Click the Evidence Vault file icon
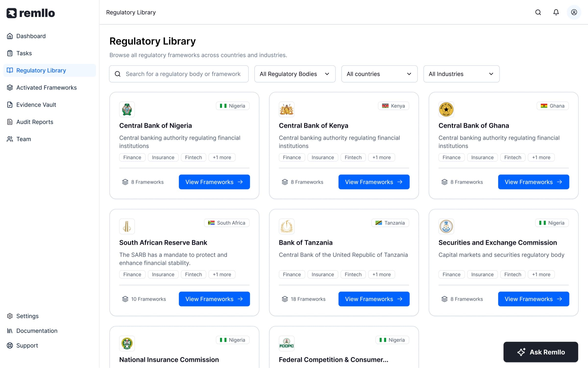 coord(10,105)
